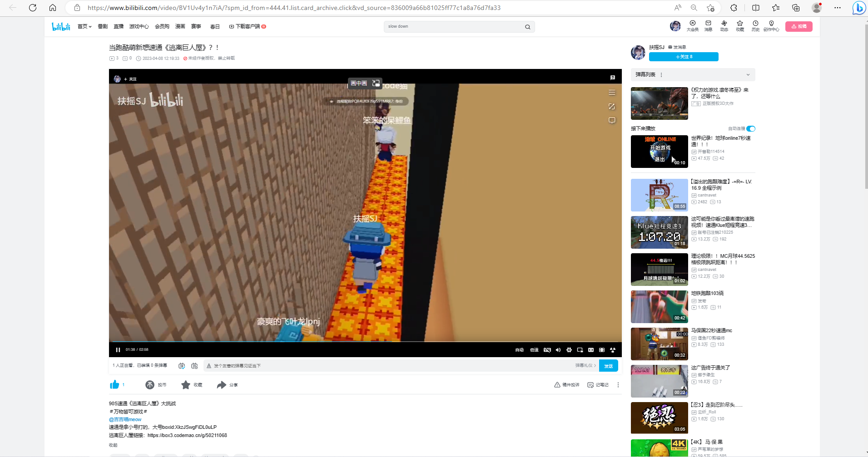
Task: Follow uploader with +关注 button
Action: click(x=684, y=57)
